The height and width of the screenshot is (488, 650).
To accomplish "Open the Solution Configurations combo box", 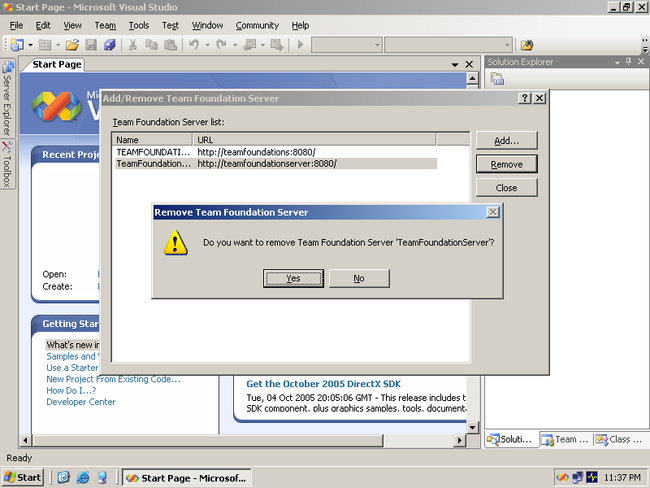I will tap(347, 45).
